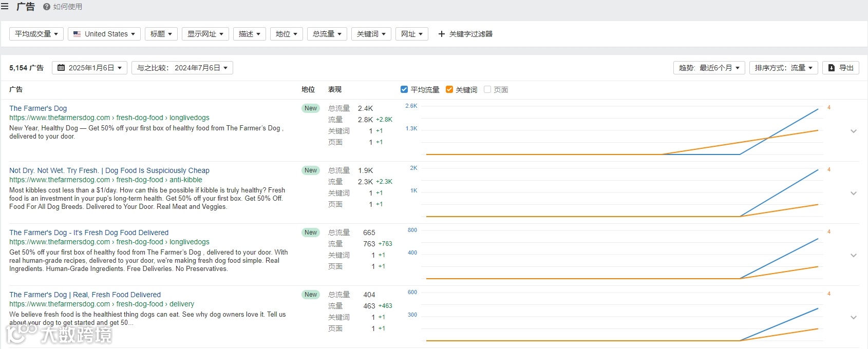Viewport: 868px width, 349px height.
Task: Toggle the 关键词 chart checkbox
Action: pyautogui.click(x=449, y=89)
